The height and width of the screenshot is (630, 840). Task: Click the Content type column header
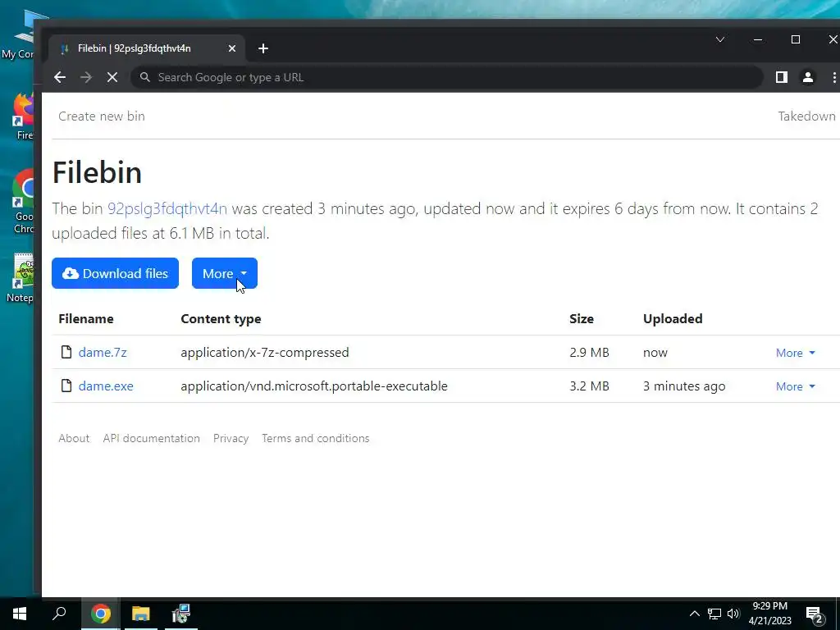[x=221, y=319]
